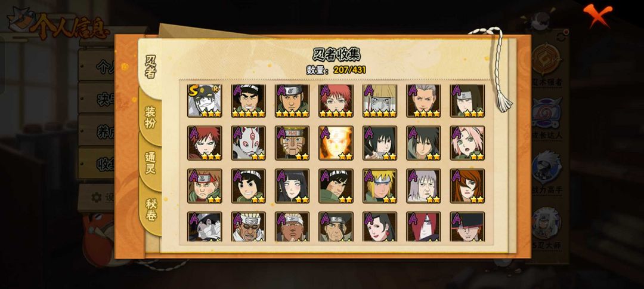
Task: Open the settings gear button
Action: (97, 198)
